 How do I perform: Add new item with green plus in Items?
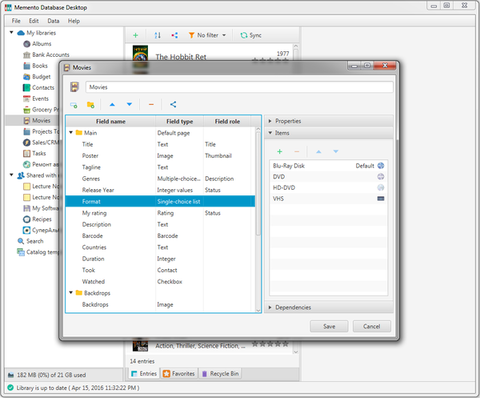tap(280, 152)
